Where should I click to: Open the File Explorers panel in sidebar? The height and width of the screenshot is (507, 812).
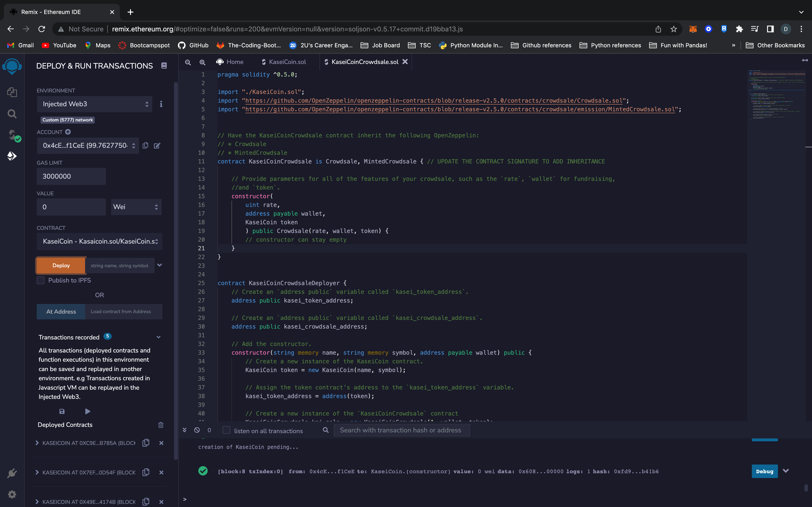pos(12,92)
